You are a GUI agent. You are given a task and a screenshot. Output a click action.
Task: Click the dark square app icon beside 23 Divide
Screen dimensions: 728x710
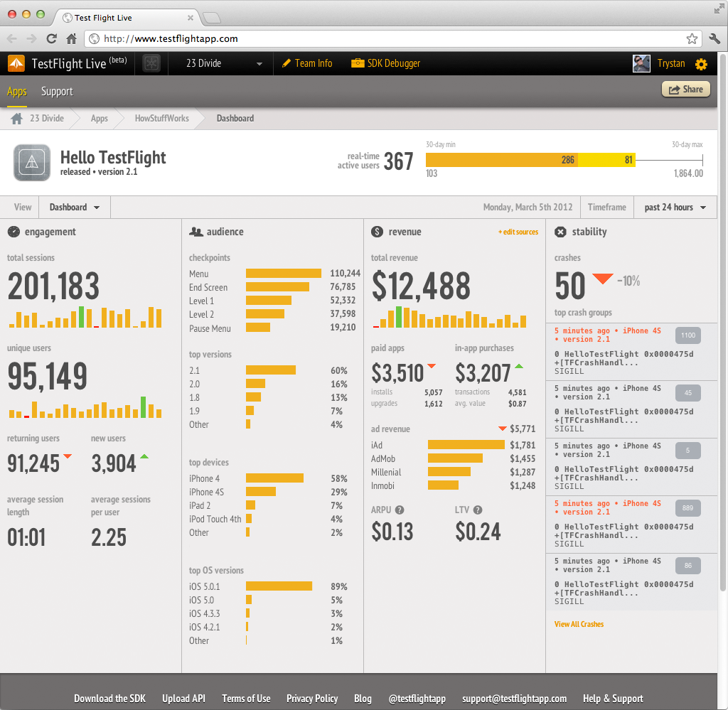point(151,63)
